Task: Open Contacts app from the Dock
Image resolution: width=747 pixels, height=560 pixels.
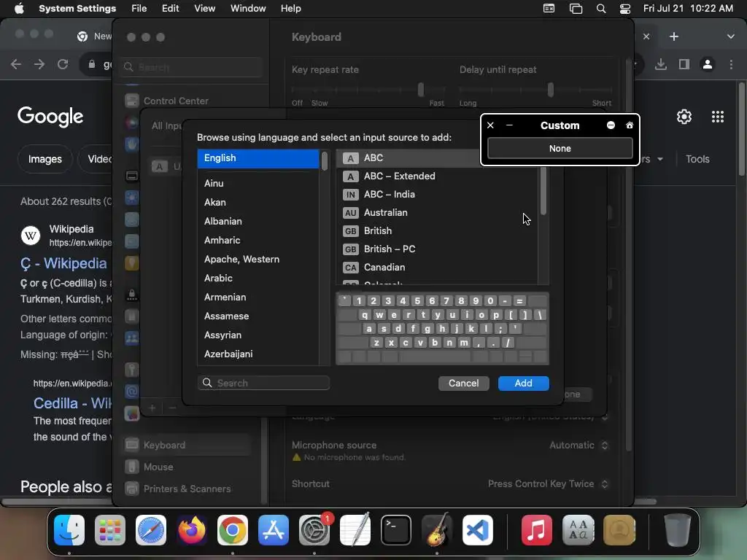Action: point(619,530)
